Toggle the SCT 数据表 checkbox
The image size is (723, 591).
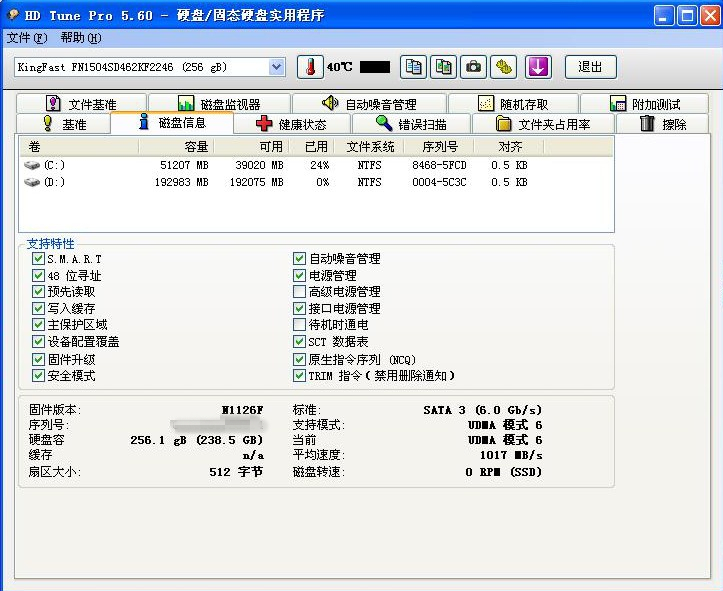point(299,342)
